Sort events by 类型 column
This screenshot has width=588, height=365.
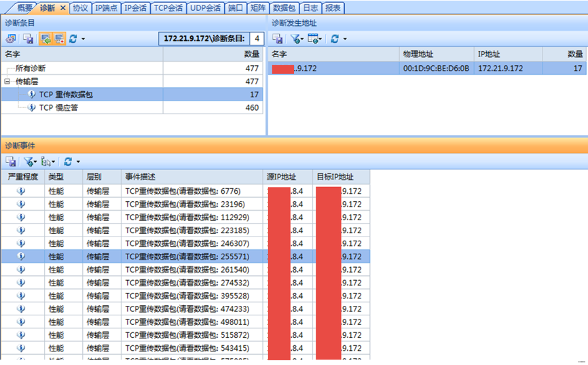pos(63,177)
